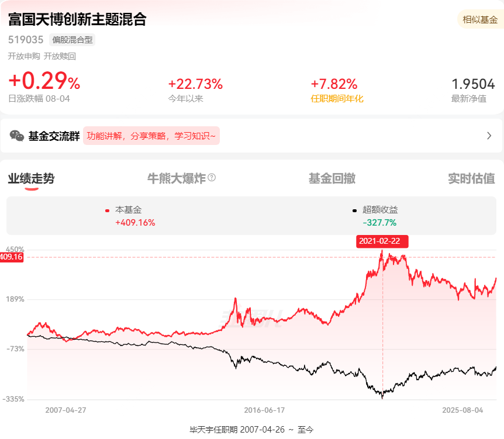Viewport: 504px width, 439px height.
Task: Switch to the 基金回撤 tab
Action: [x=332, y=178]
